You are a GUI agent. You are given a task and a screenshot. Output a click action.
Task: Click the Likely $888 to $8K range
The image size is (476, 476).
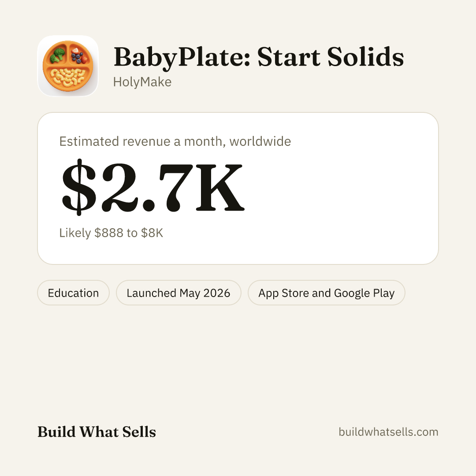111,233
